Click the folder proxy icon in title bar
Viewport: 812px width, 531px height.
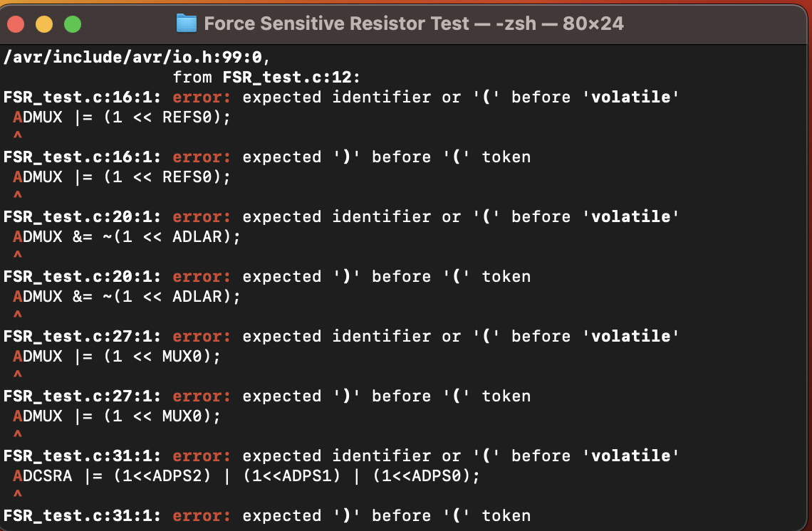[x=186, y=23]
